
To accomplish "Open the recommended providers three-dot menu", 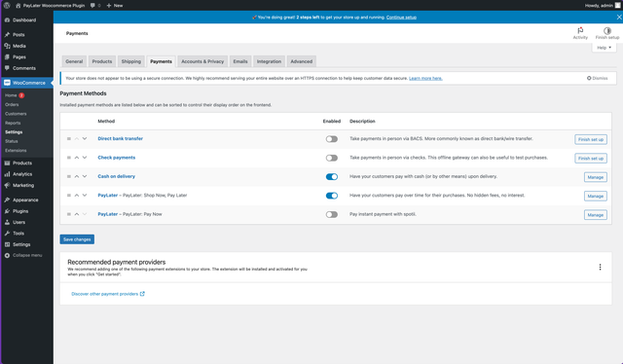I will 600,267.
